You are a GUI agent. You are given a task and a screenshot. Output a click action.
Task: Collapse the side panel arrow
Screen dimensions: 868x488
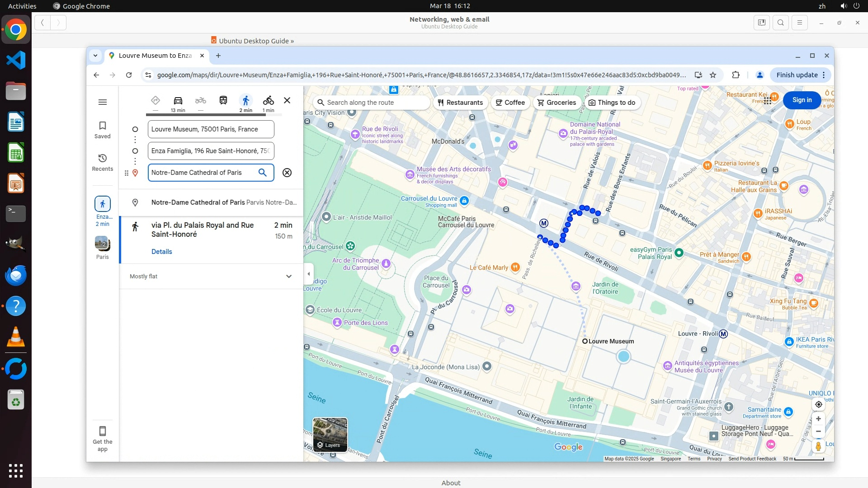[309, 274]
